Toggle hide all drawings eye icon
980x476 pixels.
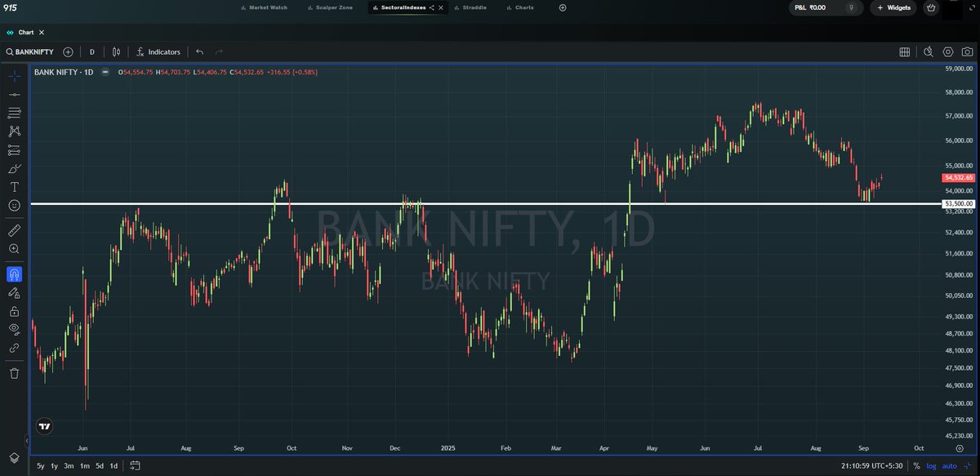(15, 329)
